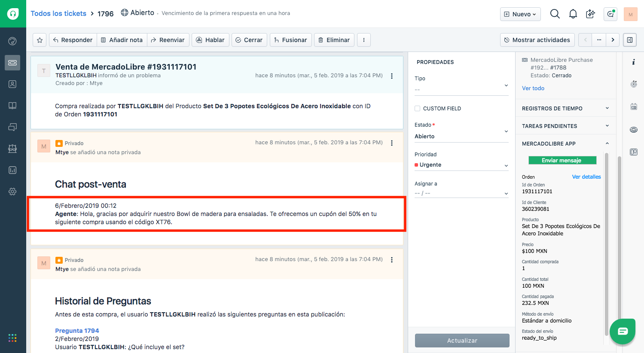Click the search magnifier icon

click(555, 14)
